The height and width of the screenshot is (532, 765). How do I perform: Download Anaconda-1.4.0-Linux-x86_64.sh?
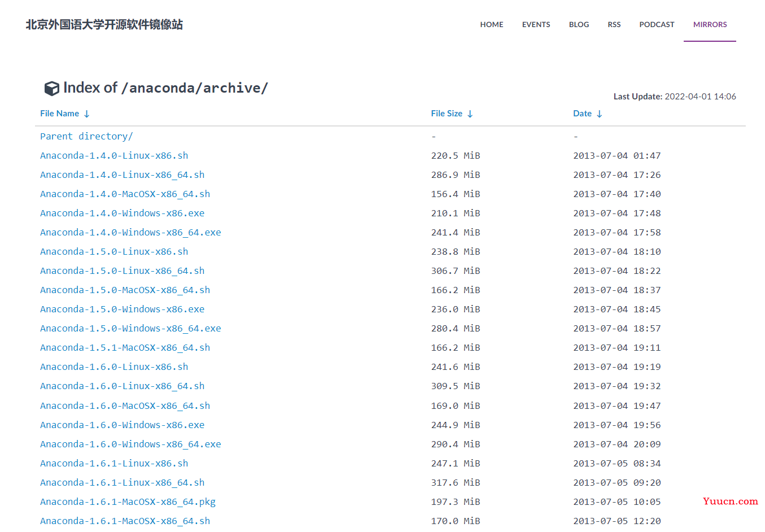(x=123, y=175)
